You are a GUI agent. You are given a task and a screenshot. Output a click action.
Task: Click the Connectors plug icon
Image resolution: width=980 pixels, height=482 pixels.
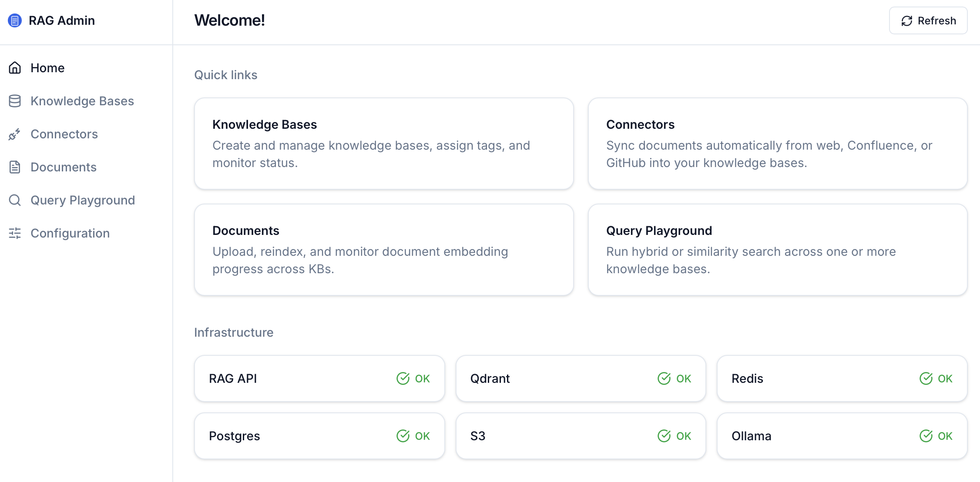click(x=15, y=134)
